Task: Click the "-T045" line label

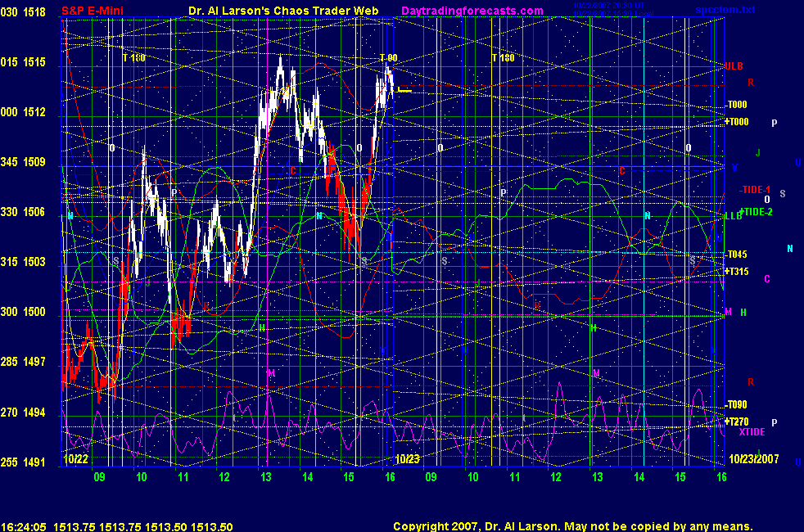Action: click(x=736, y=255)
